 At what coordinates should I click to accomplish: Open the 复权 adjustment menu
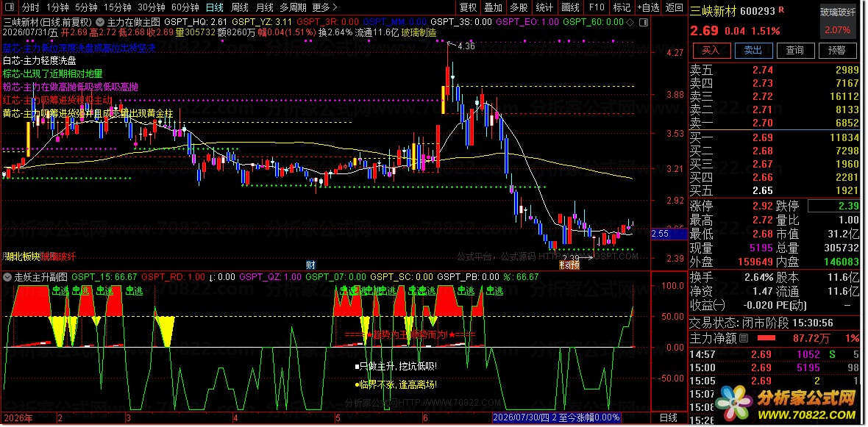tap(469, 8)
